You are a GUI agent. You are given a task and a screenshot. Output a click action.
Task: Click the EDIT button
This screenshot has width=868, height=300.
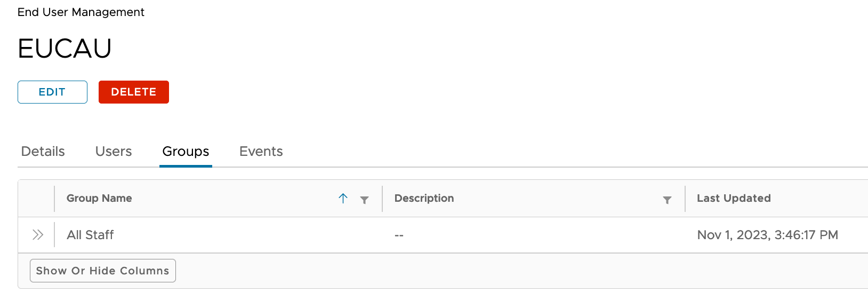(x=52, y=92)
